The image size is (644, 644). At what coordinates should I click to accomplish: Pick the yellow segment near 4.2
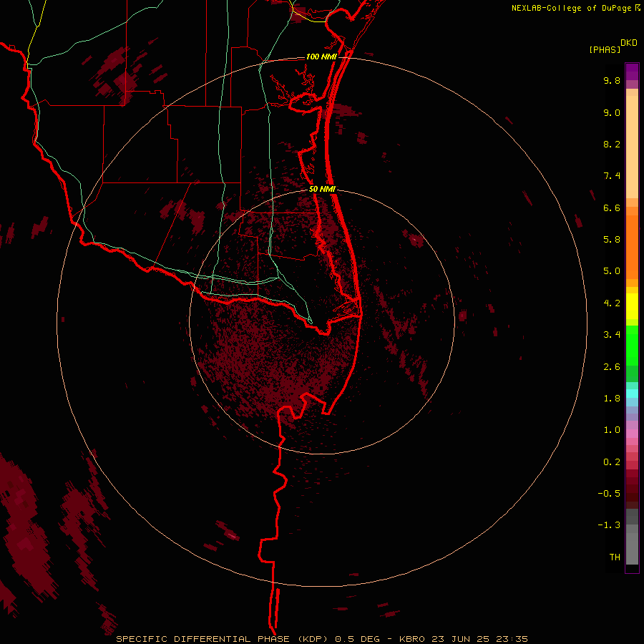pyautogui.click(x=632, y=306)
